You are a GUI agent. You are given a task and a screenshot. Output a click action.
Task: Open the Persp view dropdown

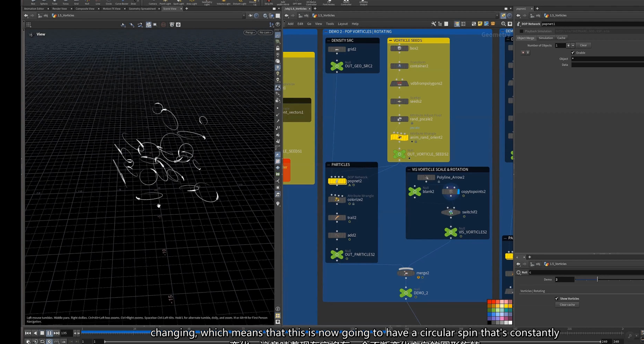pyautogui.click(x=250, y=33)
